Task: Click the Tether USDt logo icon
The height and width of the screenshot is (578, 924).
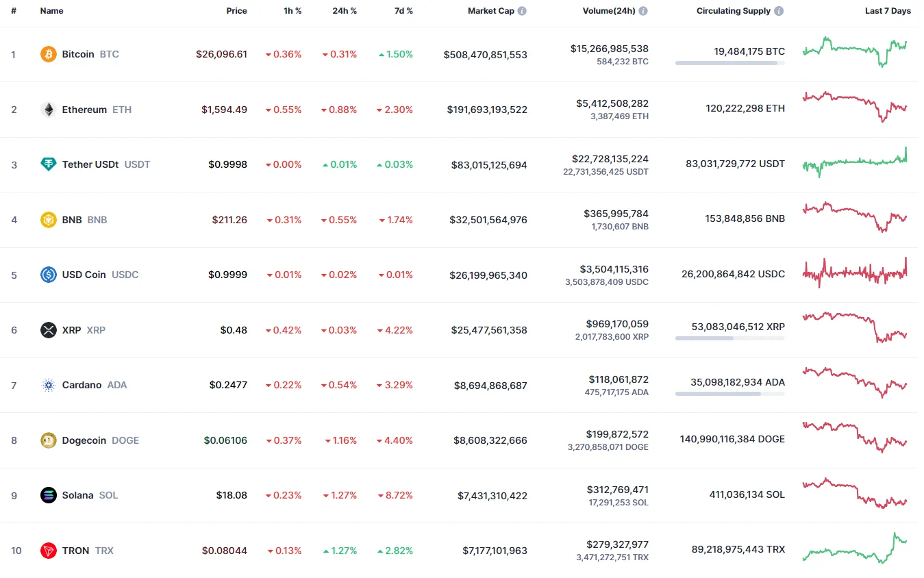Action: click(49, 164)
